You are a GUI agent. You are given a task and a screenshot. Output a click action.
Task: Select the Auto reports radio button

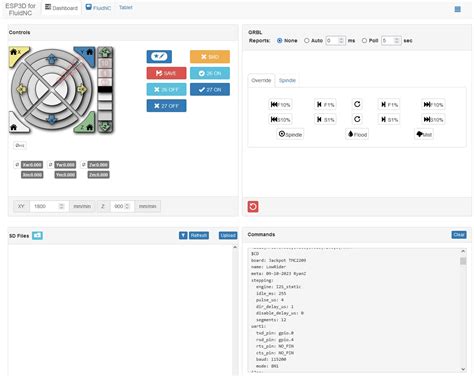pyautogui.click(x=307, y=40)
